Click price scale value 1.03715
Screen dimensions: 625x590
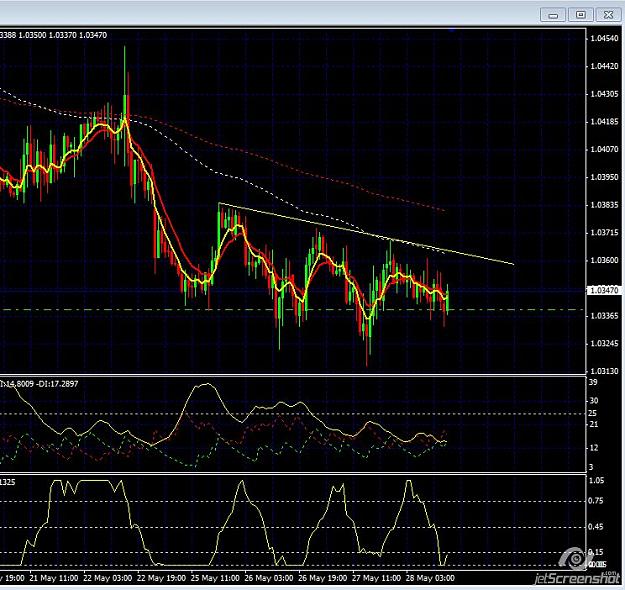pos(604,232)
